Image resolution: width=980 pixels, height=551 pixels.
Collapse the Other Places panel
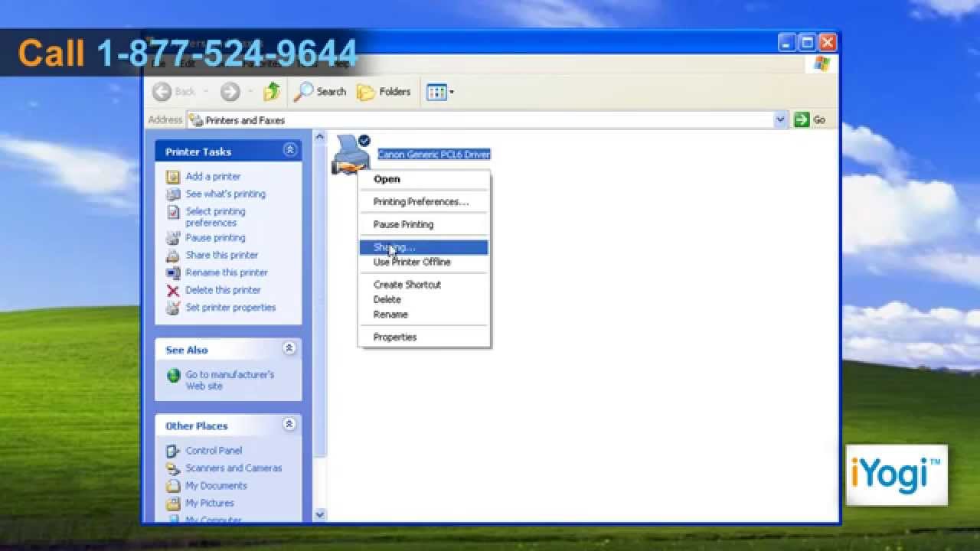[x=289, y=424]
